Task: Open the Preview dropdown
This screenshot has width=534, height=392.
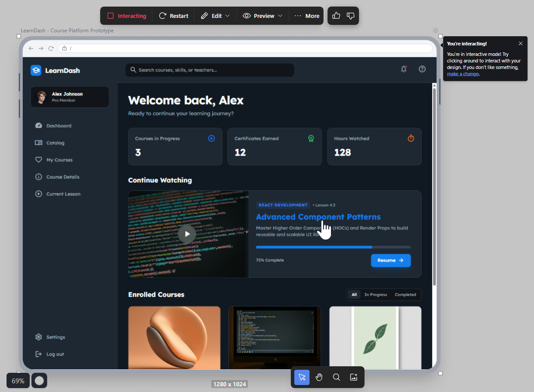Action: [262, 16]
